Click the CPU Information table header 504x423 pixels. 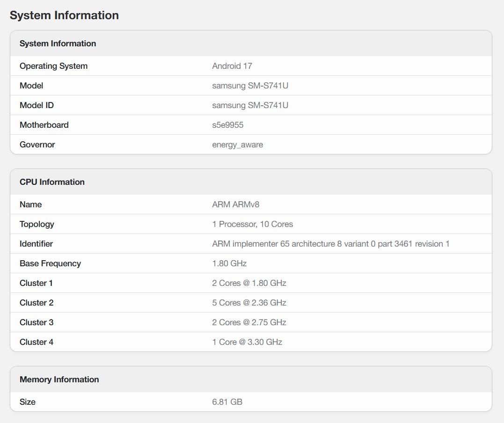[52, 182]
